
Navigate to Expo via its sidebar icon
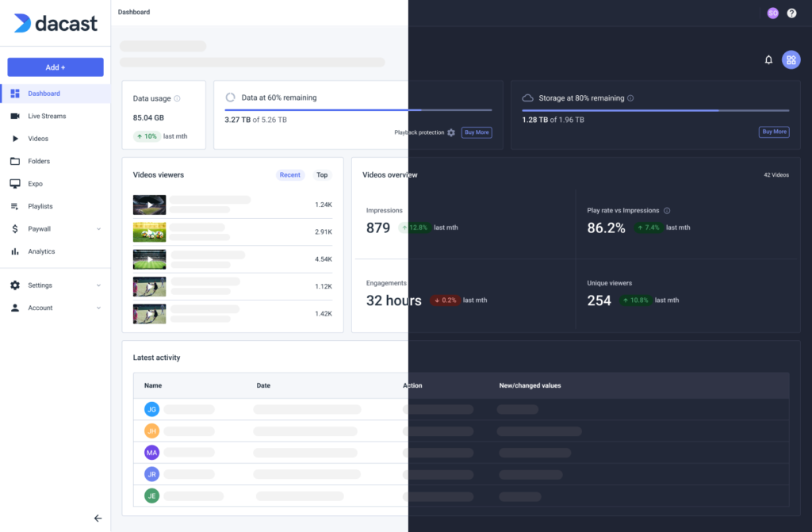[14, 183]
